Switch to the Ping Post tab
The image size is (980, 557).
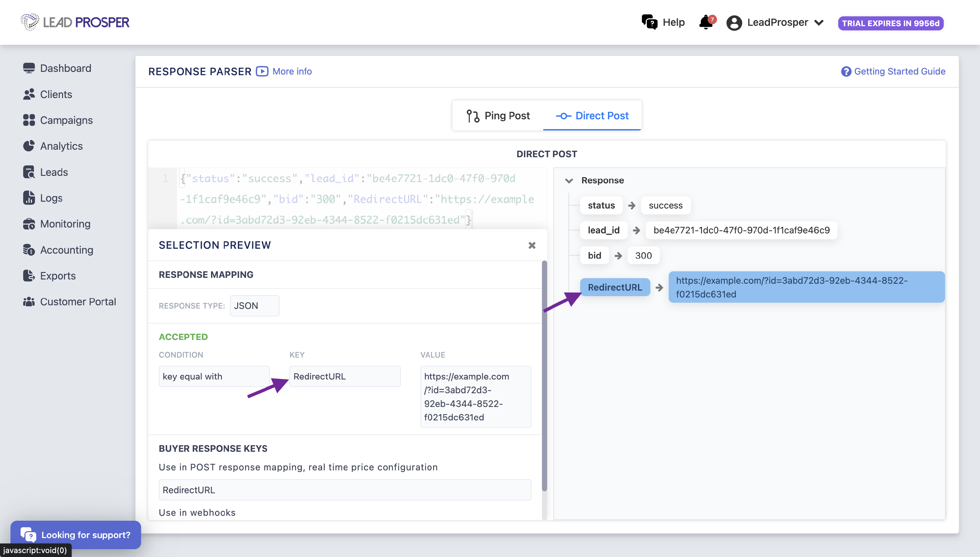click(498, 115)
